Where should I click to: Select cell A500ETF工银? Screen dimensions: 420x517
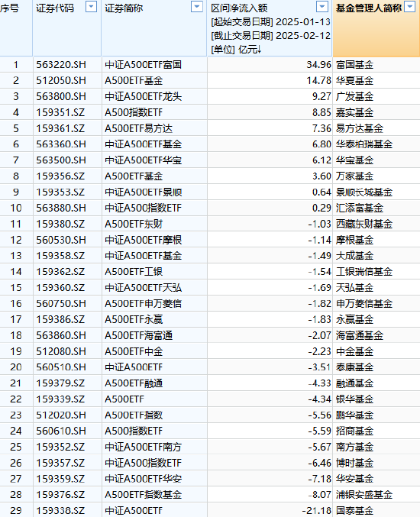tap(154, 272)
